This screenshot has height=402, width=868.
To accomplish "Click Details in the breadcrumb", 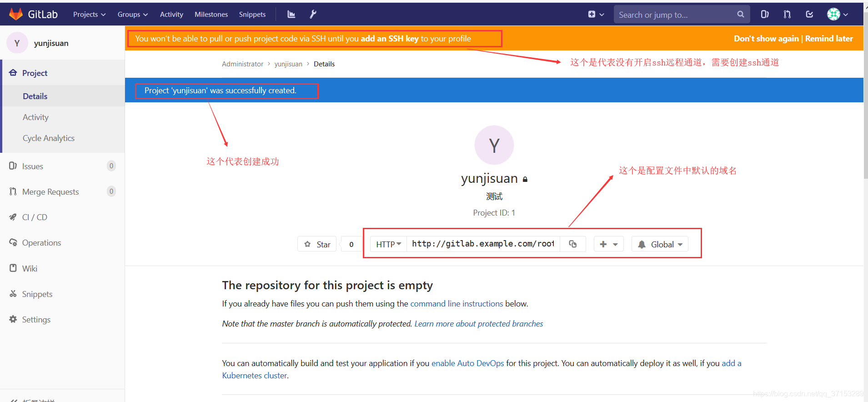I will [x=324, y=64].
